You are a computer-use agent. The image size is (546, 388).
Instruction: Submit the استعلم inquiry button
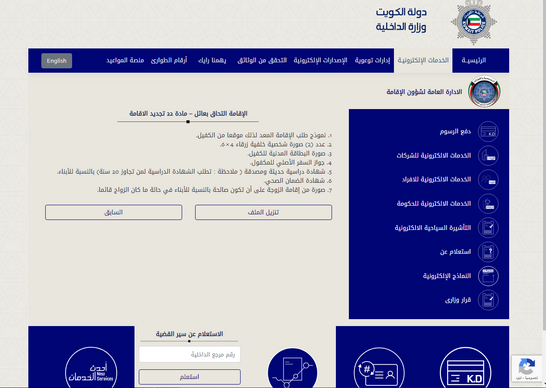pyautogui.click(x=190, y=377)
